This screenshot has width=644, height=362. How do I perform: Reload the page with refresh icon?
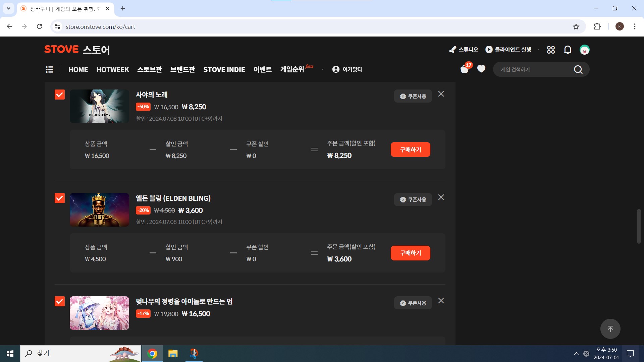coord(39,26)
